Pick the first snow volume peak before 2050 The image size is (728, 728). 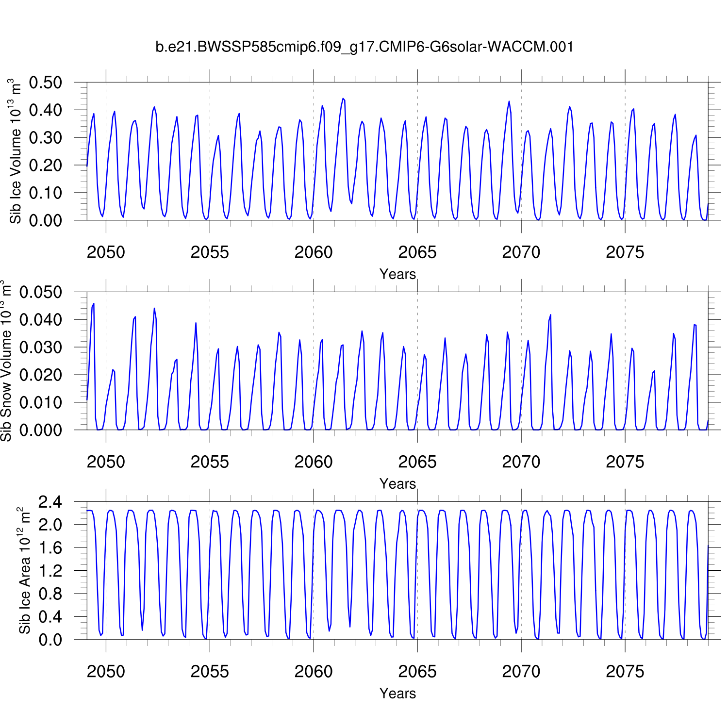click(x=94, y=304)
